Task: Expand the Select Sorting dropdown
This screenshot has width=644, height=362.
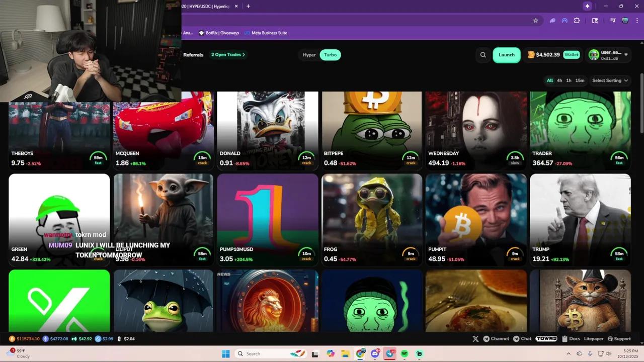Action: [x=610, y=80]
